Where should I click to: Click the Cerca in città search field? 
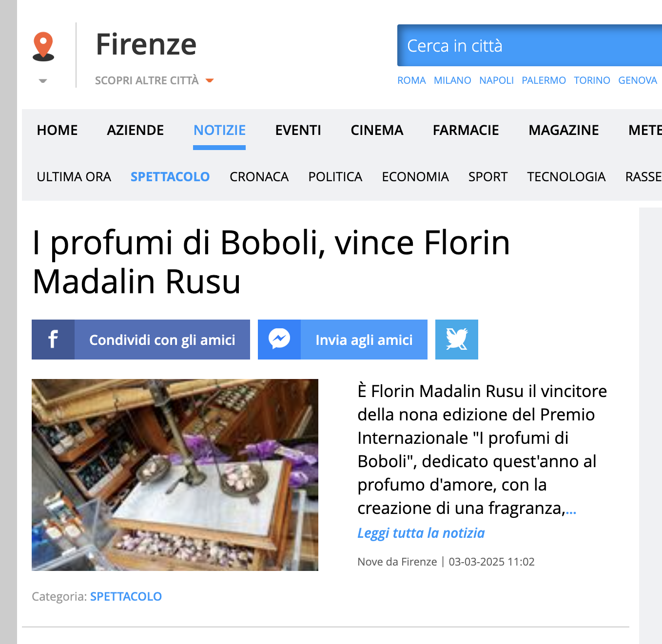(529, 46)
